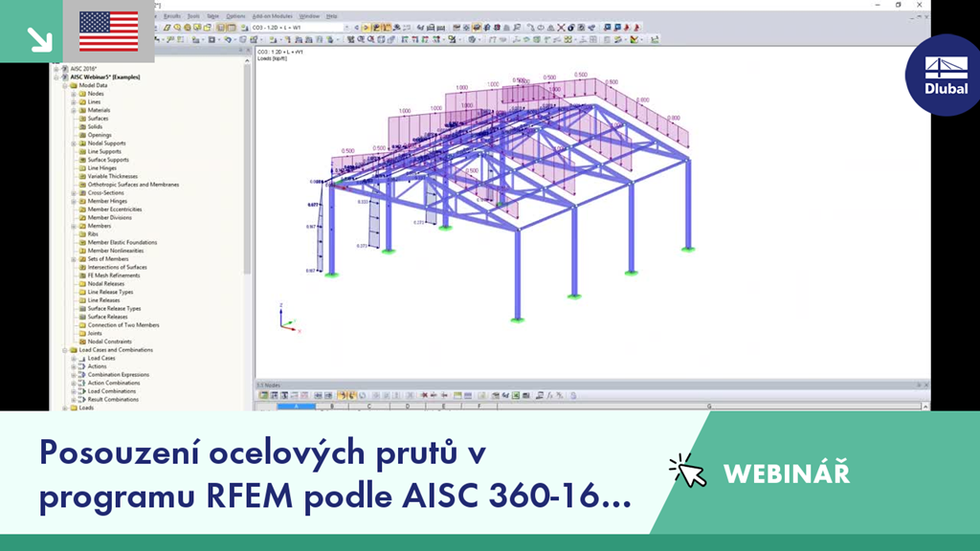Click the formula fx icon in table toolbar
The width and height of the screenshot is (980, 551).
click(550, 395)
